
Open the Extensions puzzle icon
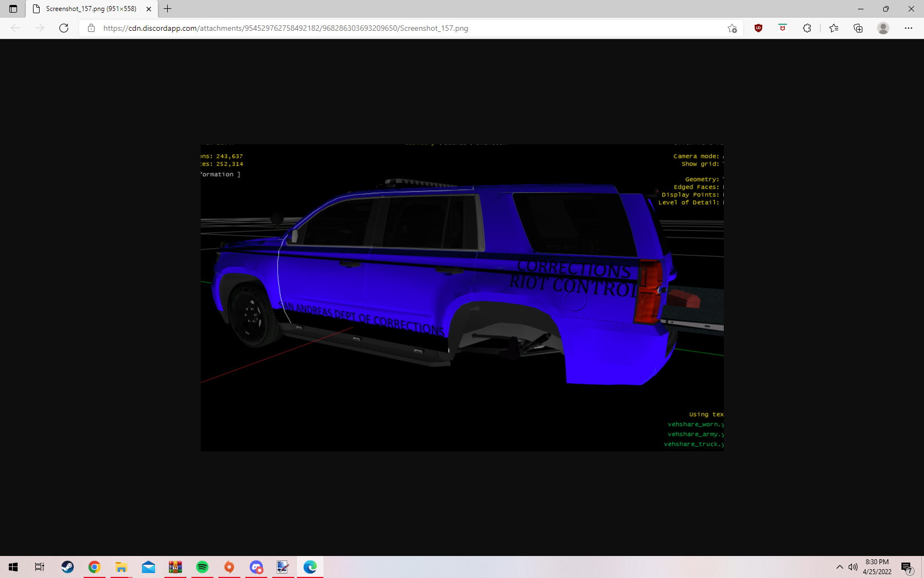(807, 28)
